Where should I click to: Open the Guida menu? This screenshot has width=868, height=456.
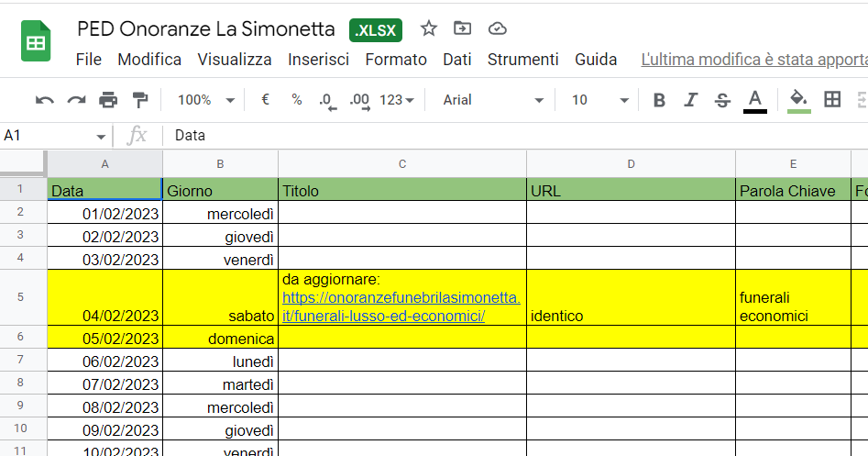(596, 60)
